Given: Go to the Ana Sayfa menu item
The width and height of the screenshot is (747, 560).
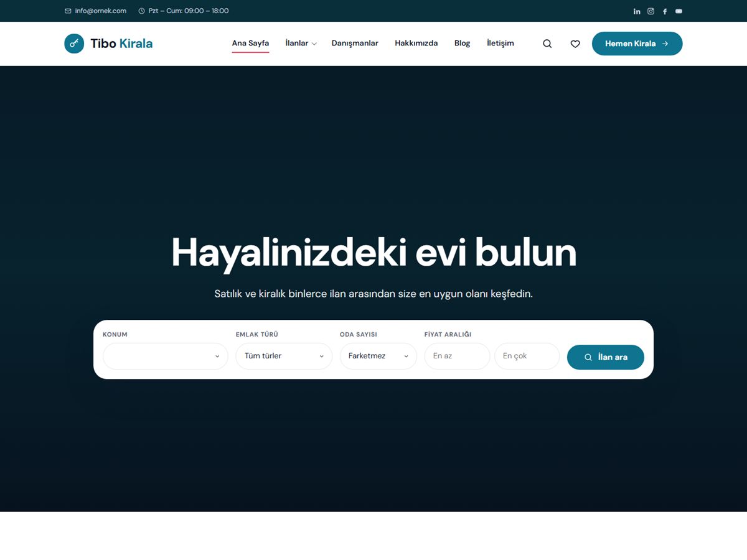Looking at the screenshot, I should click(250, 44).
